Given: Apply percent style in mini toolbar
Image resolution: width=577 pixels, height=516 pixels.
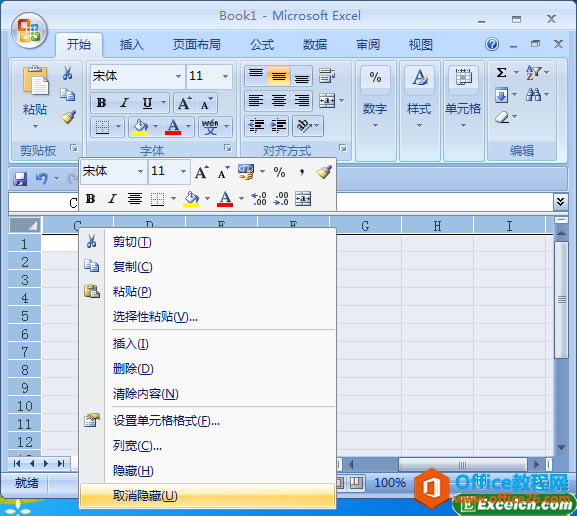Looking at the screenshot, I should 279,172.
